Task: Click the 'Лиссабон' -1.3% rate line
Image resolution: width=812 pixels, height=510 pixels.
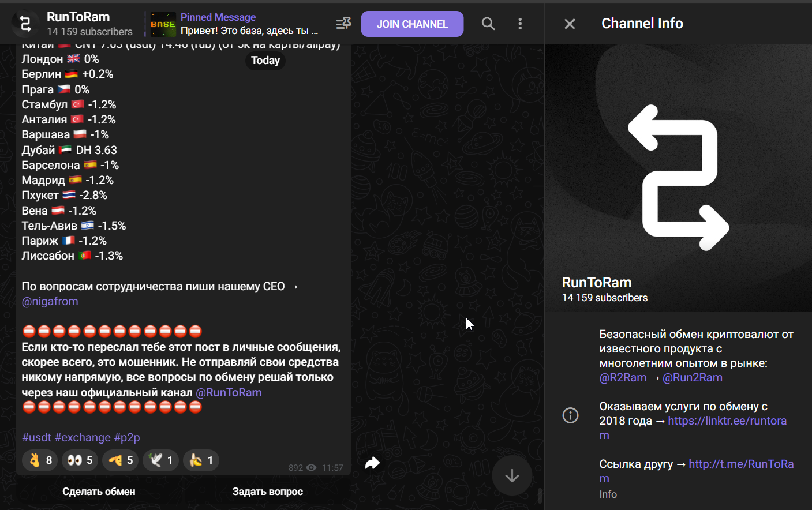Action: coord(72,256)
